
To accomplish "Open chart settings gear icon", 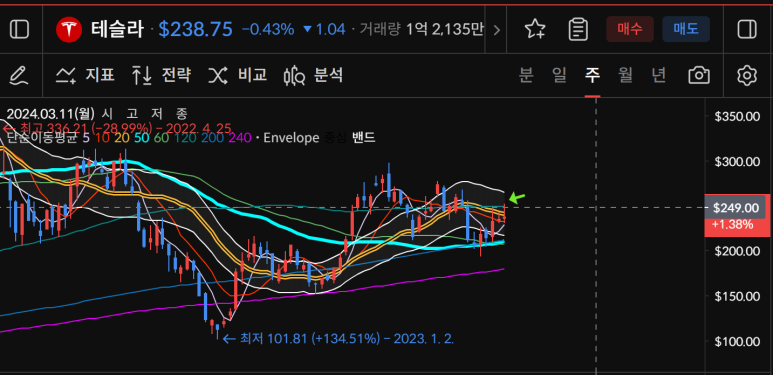I will (747, 75).
